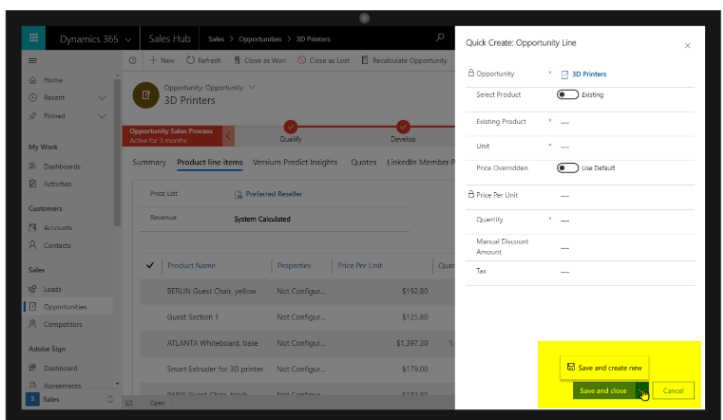Open Competitors in the sidebar
Viewport: 723px width, 420px height.
62,324
